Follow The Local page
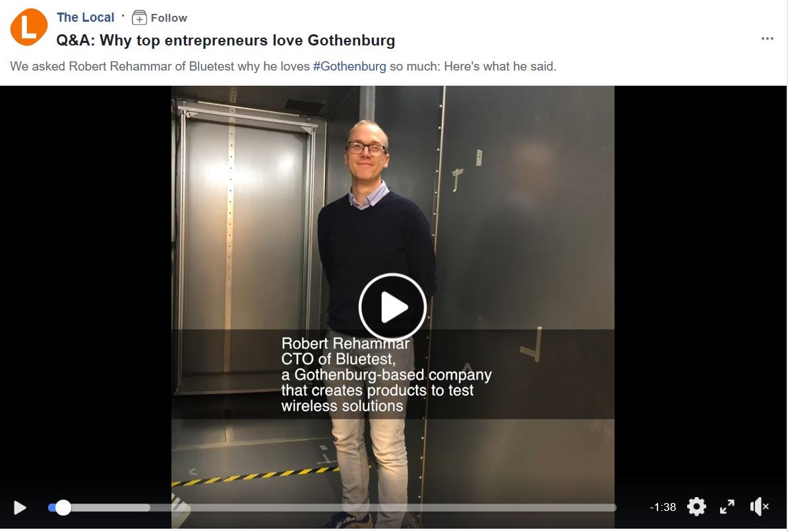This screenshot has width=788, height=532. [160, 18]
